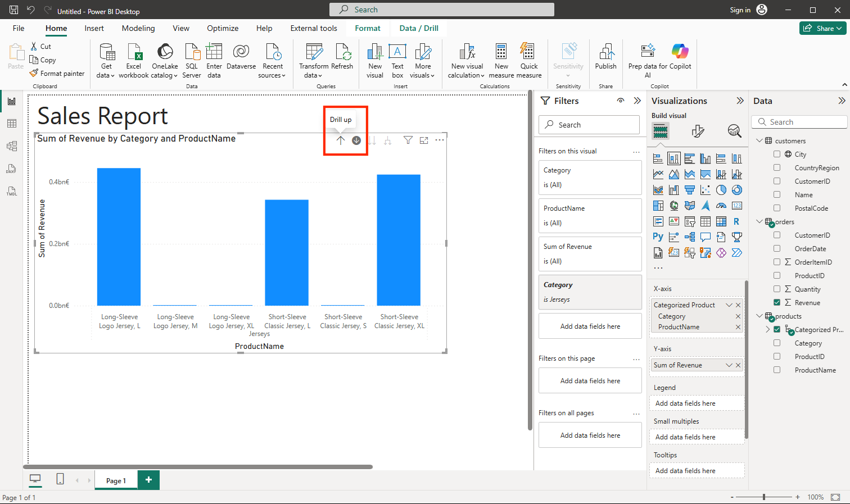Open the Analytics magnifier tab
The height and width of the screenshot is (504, 850).
pyautogui.click(x=735, y=131)
